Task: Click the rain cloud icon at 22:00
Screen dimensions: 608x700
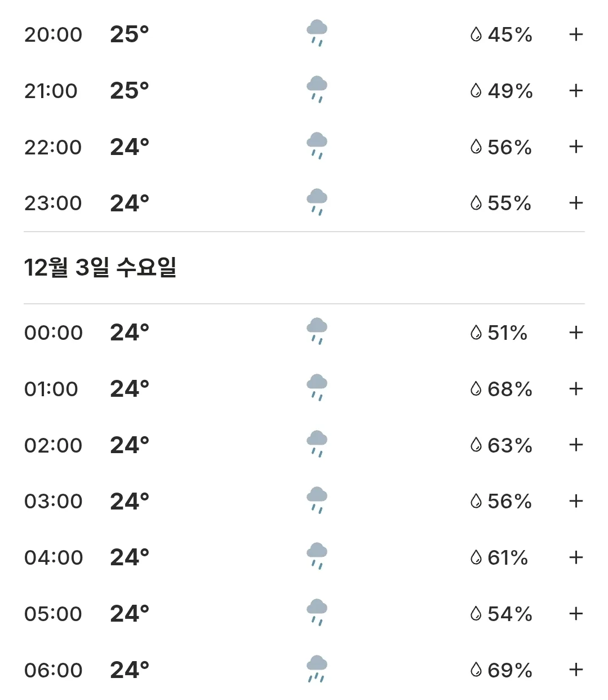Action: pyautogui.click(x=317, y=146)
